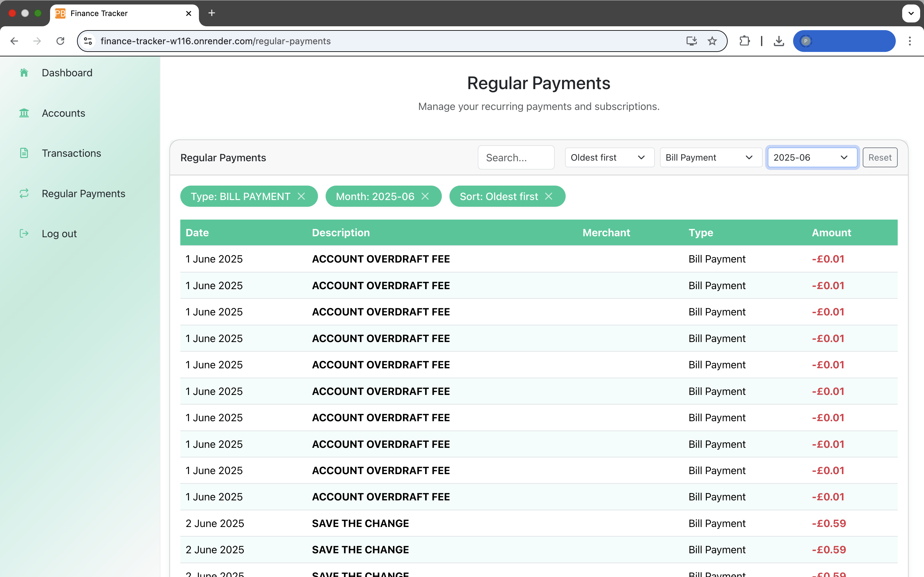
Task: Open a new browser tab
Action: click(212, 13)
